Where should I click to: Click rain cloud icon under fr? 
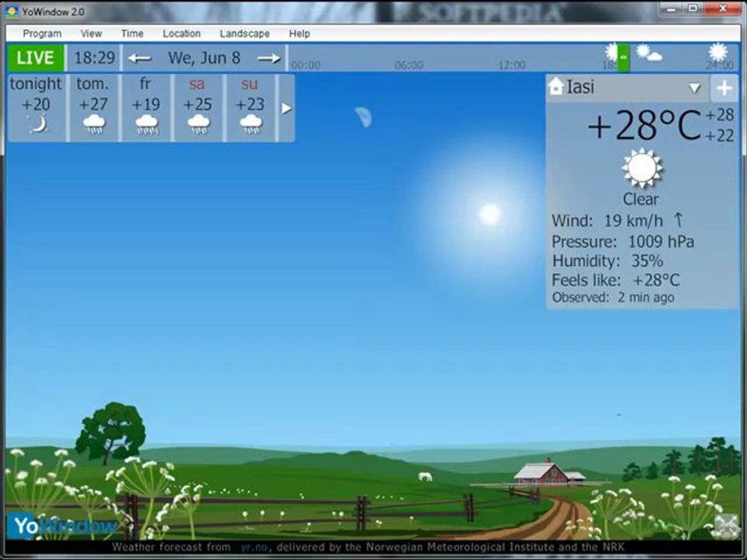pos(146,124)
